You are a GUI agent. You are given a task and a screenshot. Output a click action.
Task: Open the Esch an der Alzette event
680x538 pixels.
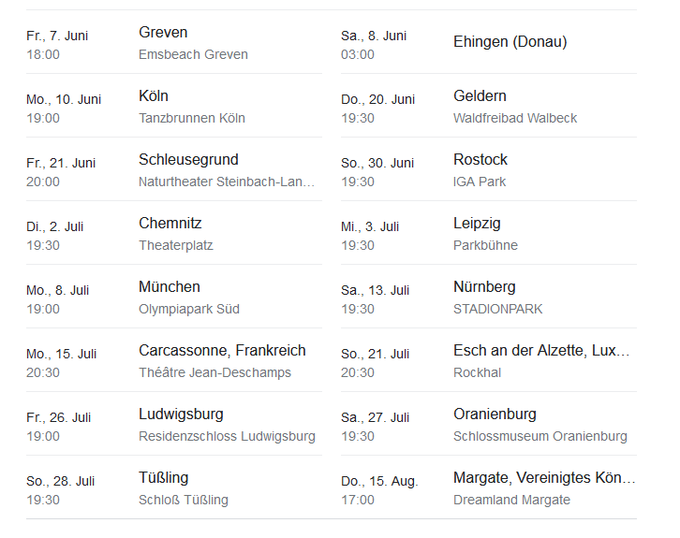pos(541,351)
